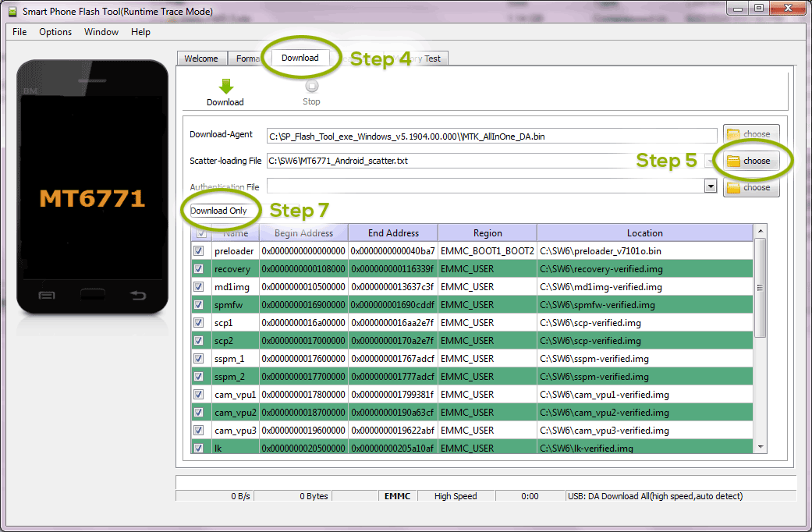The image size is (812, 532).
Task: Open the File menu
Action: [20, 32]
